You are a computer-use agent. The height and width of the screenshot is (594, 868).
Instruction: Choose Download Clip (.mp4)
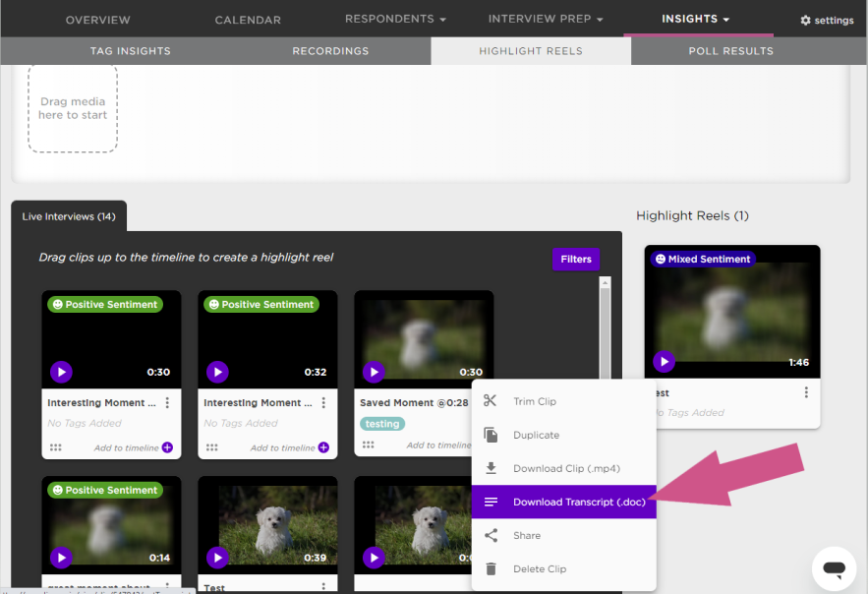[x=563, y=468]
